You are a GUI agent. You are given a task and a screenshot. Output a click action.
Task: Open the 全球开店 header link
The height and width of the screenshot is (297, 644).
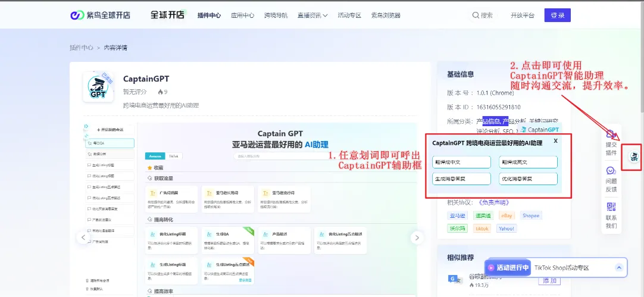[x=167, y=15]
